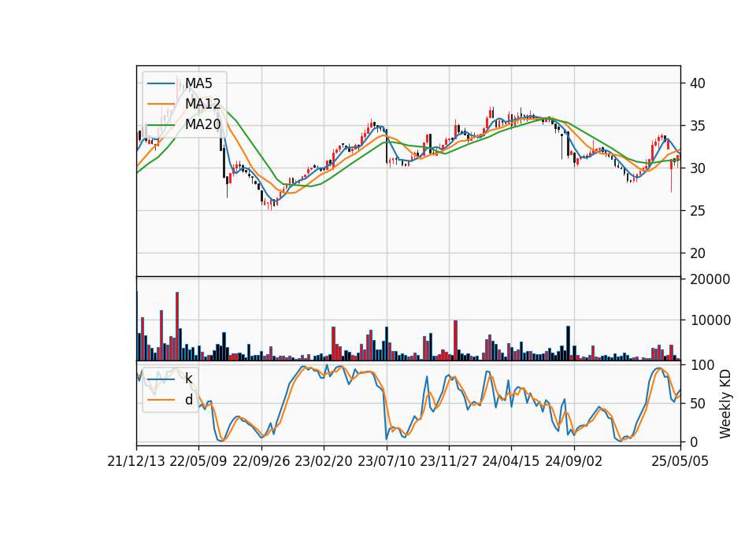756x543 pixels.
Task: Click the KD axis value 100
Action: coord(702,365)
